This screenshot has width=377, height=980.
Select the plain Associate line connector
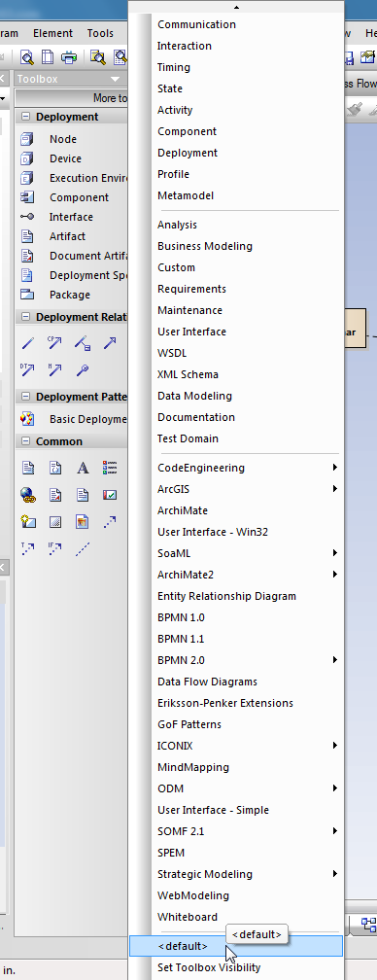point(28,343)
